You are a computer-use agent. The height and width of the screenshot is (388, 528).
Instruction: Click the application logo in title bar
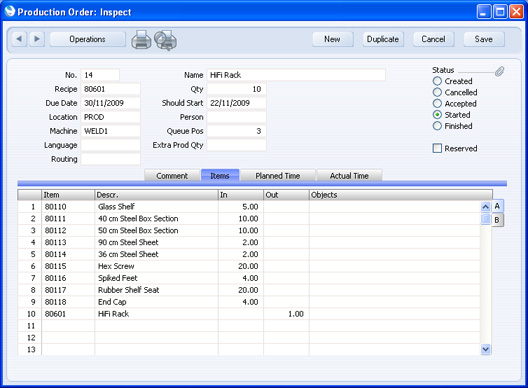10,11
